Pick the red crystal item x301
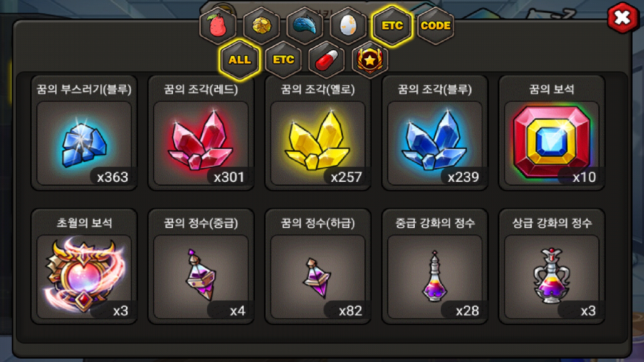The height and width of the screenshot is (362, 644). click(x=201, y=133)
